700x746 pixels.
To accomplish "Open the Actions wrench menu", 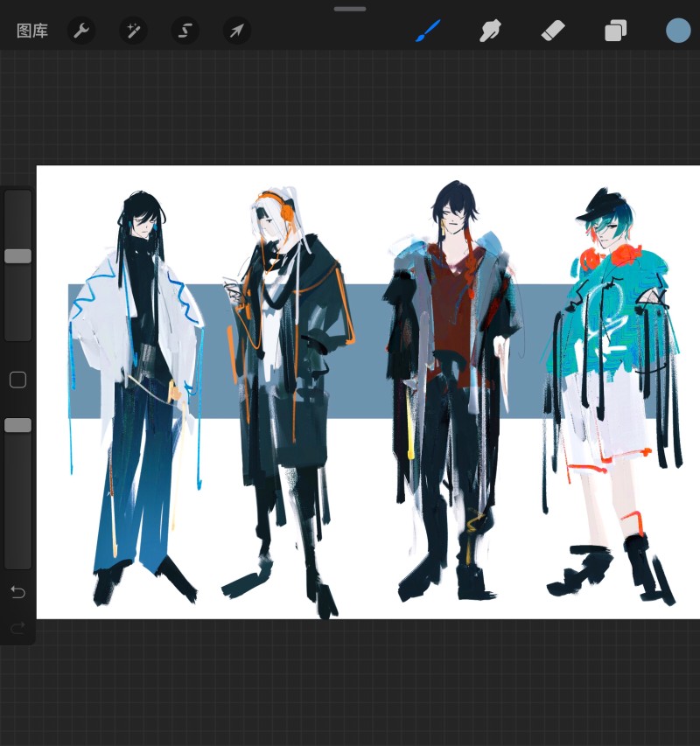I will point(81,31).
